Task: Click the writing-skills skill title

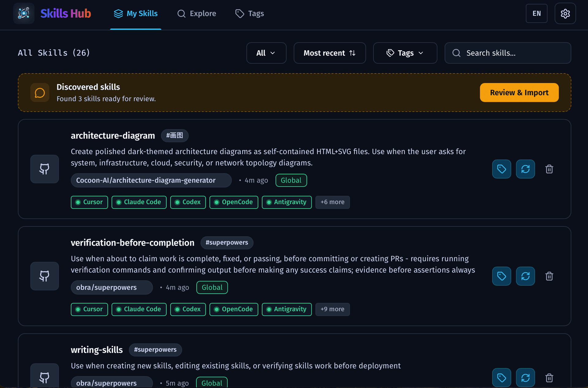Action: click(x=97, y=350)
